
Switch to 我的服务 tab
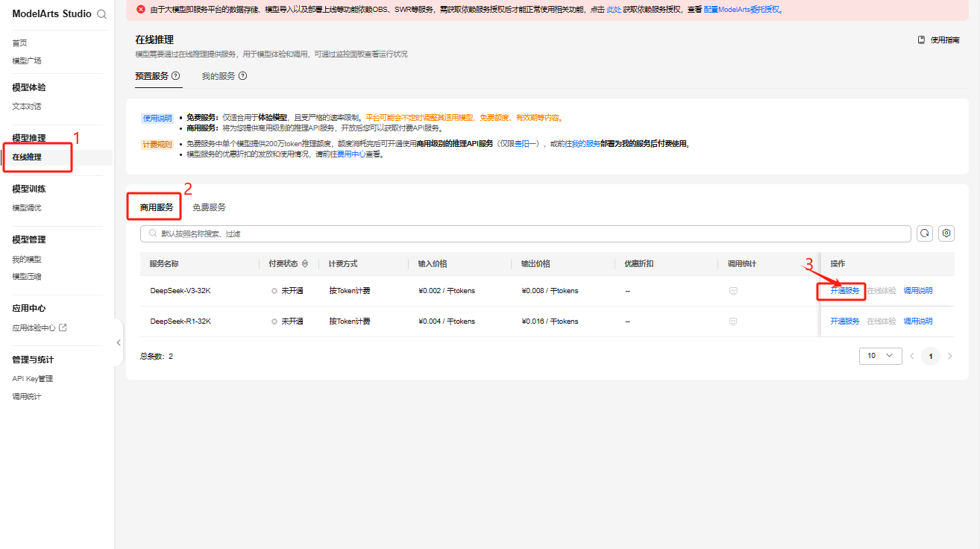pyautogui.click(x=219, y=76)
